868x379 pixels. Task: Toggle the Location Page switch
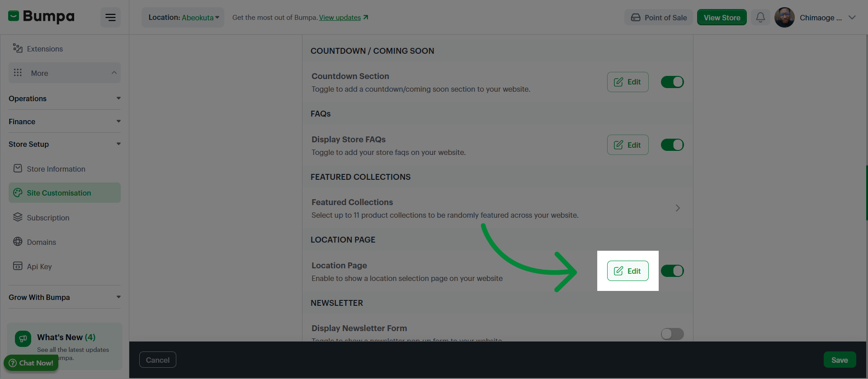pyautogui.click(x=672, y=271)
